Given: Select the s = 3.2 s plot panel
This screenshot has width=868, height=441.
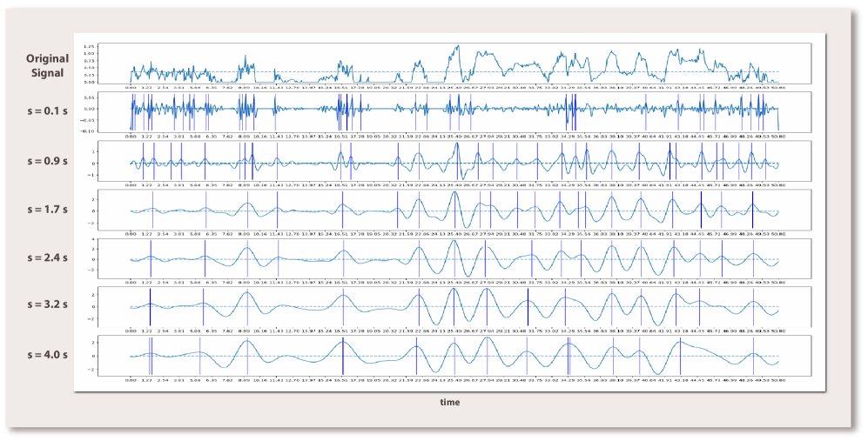Looking at the screenshot, I should click(453, 307).
